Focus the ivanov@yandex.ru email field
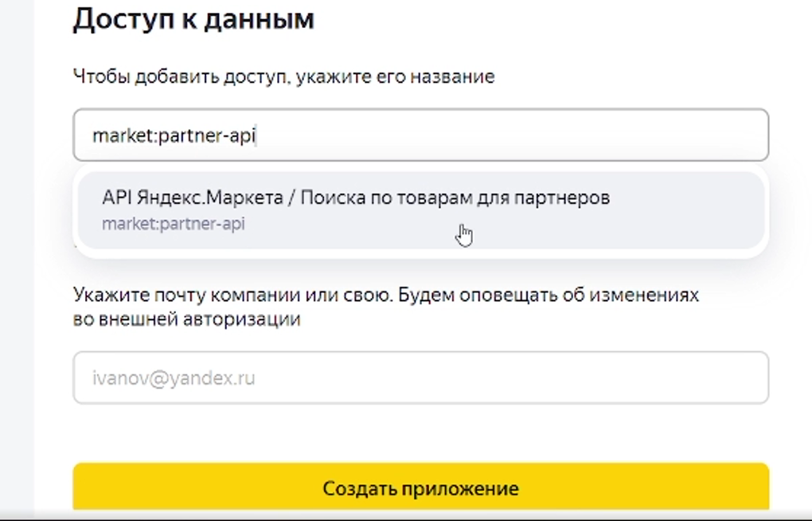812x521 pixels. point(420,378)
